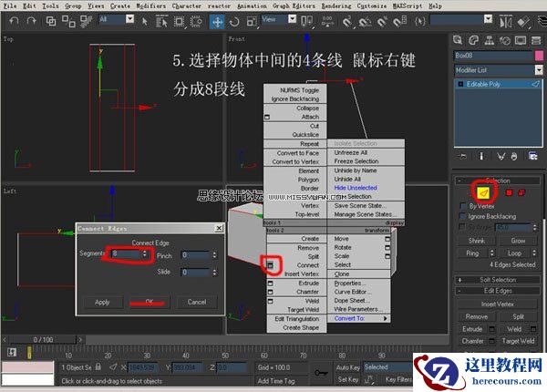This screenshot has height=392, width=547.
Task: Click Use Pivot Point Center icon
Action: [x=306, y=22]
